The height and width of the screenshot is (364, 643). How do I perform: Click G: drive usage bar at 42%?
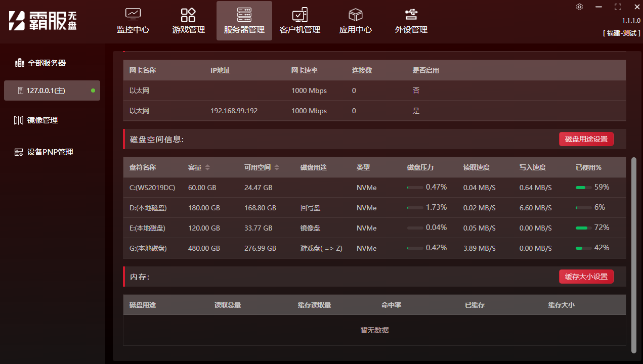coord(583,248)
